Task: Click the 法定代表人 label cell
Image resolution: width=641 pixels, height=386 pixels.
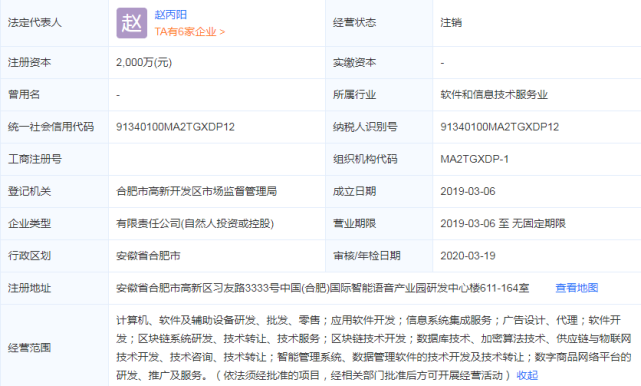Action: [x=54, y=23]
